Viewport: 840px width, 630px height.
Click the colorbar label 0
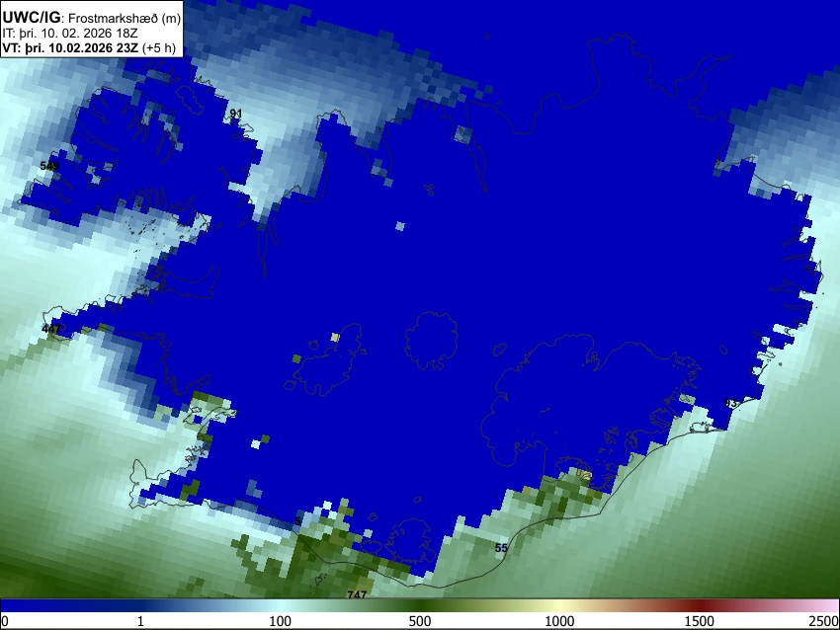coord(5,621)
